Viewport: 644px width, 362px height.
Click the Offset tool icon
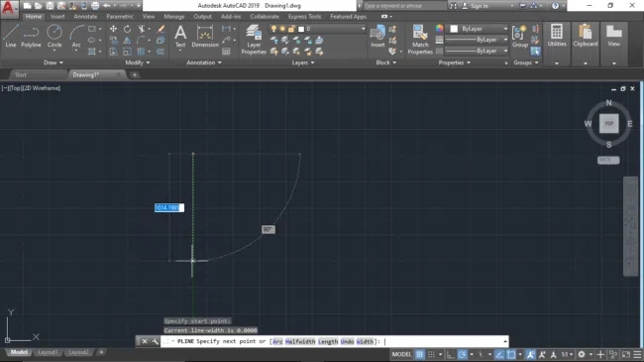tap(161, 52)
